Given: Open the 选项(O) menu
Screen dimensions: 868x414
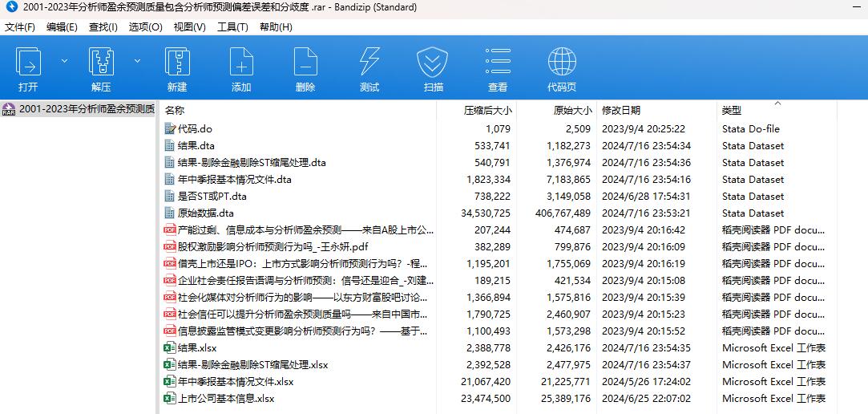Looking at the screenshot, I should point(146,27).
